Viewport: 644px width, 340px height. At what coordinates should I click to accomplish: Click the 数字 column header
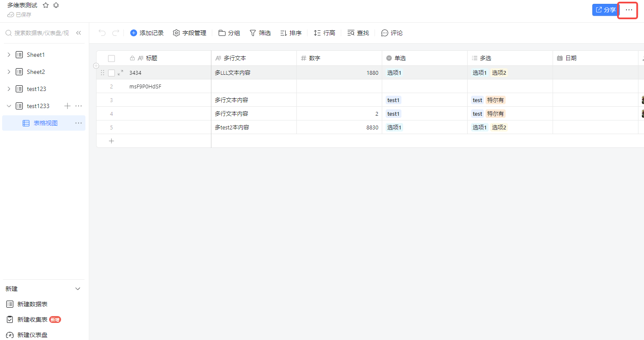pyautogui.click(x=340, y=58)
